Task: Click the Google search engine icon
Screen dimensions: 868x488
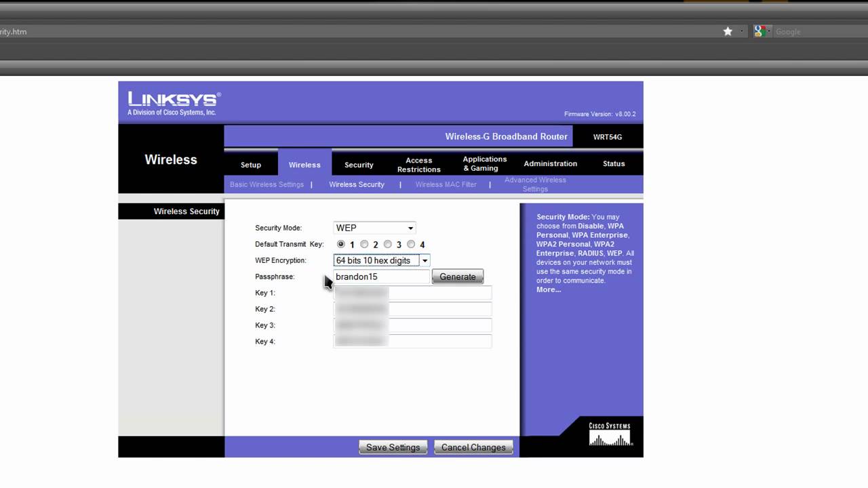Action: (759, 31)
